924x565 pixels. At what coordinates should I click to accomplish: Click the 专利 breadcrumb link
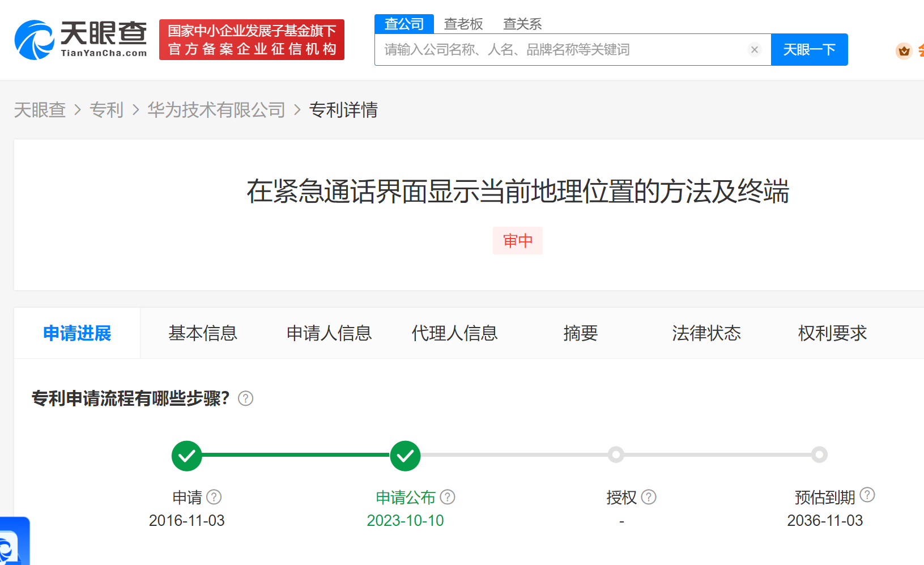107,110
